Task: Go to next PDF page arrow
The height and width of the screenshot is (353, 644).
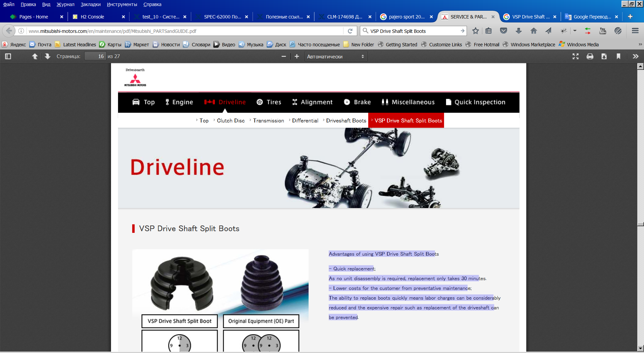Action: pyautogui.click(x=48, y=56)
